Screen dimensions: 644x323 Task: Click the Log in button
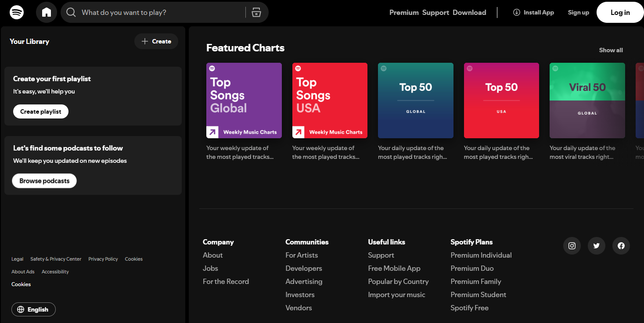(620, 12)
